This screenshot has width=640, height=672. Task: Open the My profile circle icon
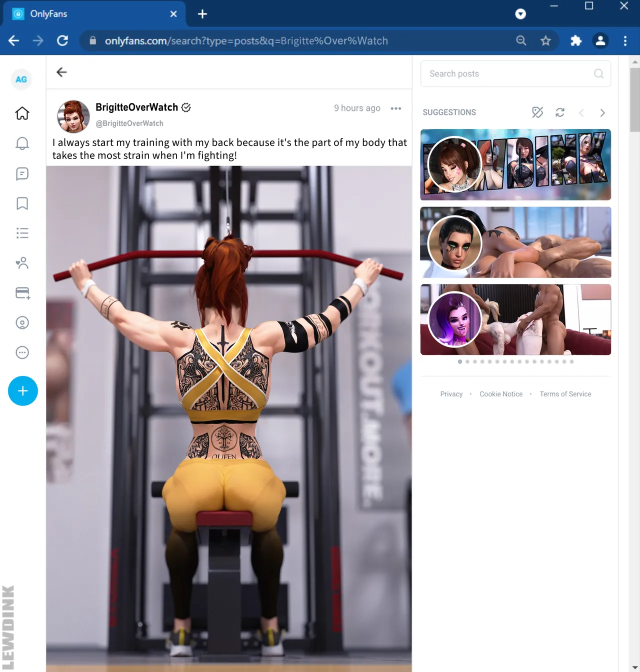(22, 323)
